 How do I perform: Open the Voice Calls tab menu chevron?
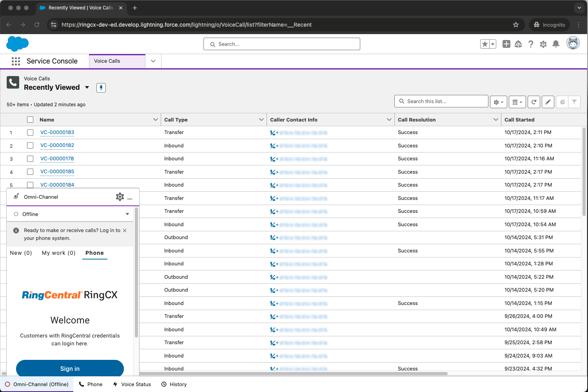[153, 61]
